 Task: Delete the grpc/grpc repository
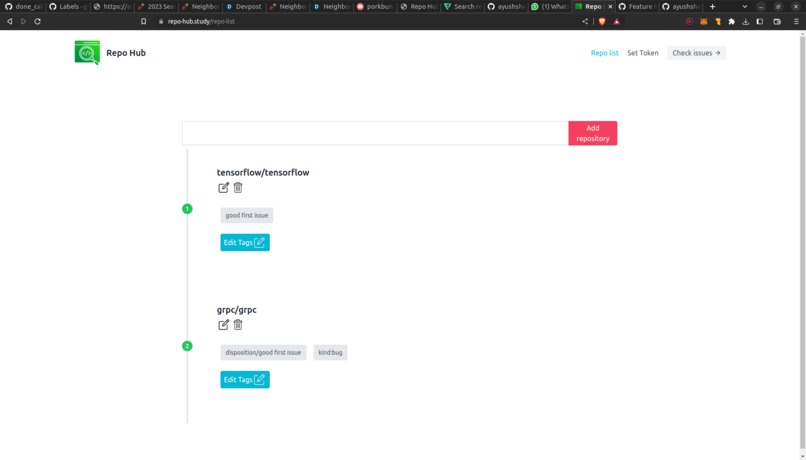point(237,325)
